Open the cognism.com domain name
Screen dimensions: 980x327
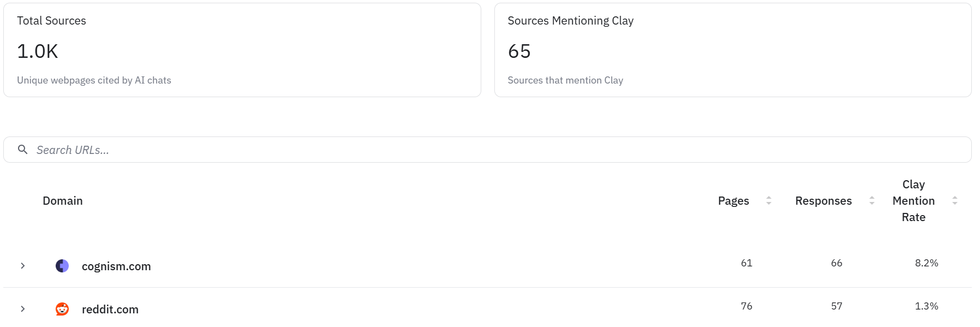tap(116, 266)
